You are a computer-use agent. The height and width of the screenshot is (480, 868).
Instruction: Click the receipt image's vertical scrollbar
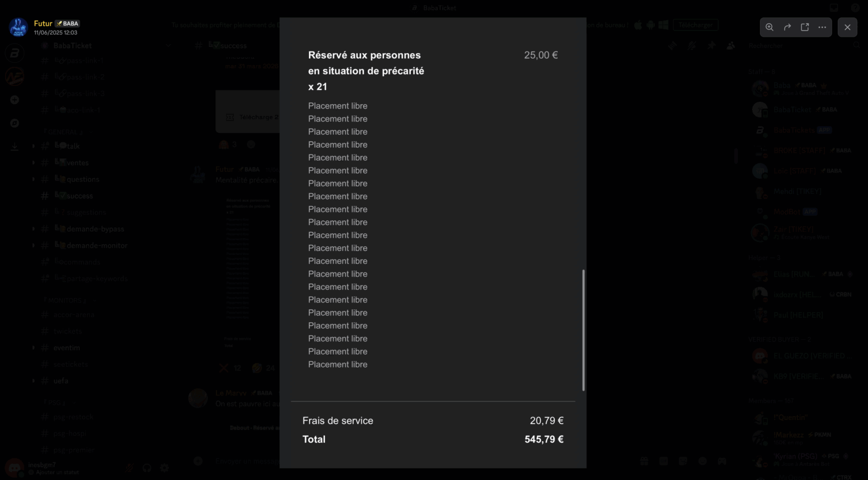tap(583, 330)
